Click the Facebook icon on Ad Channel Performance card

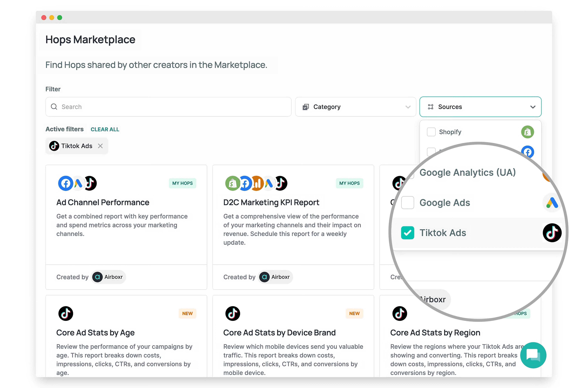coord(66,183)
